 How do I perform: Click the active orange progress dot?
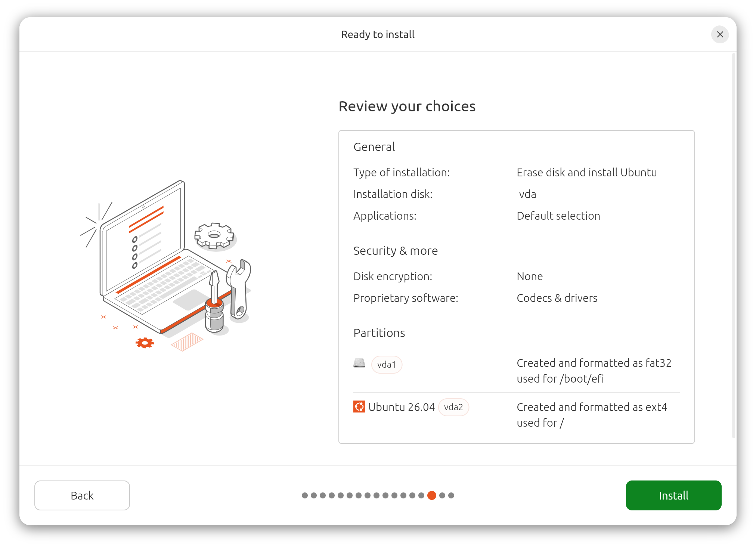[432, 495]
